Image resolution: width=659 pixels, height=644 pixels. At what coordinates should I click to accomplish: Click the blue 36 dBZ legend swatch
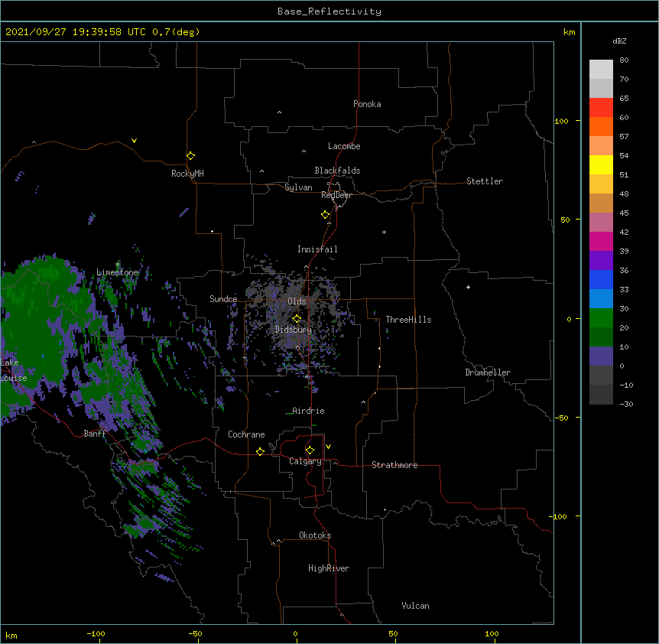click(x=601, y=279)
